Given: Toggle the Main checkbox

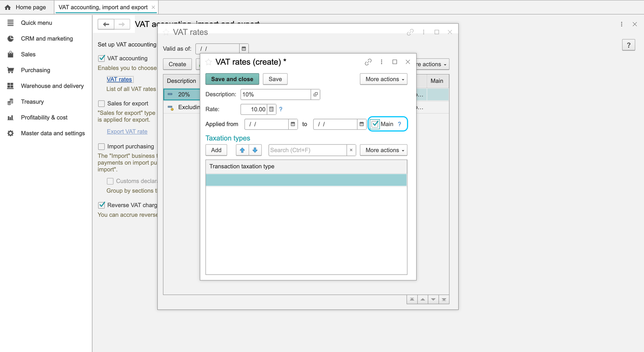Looking at the screenshot, I should (x=375, y=124).
